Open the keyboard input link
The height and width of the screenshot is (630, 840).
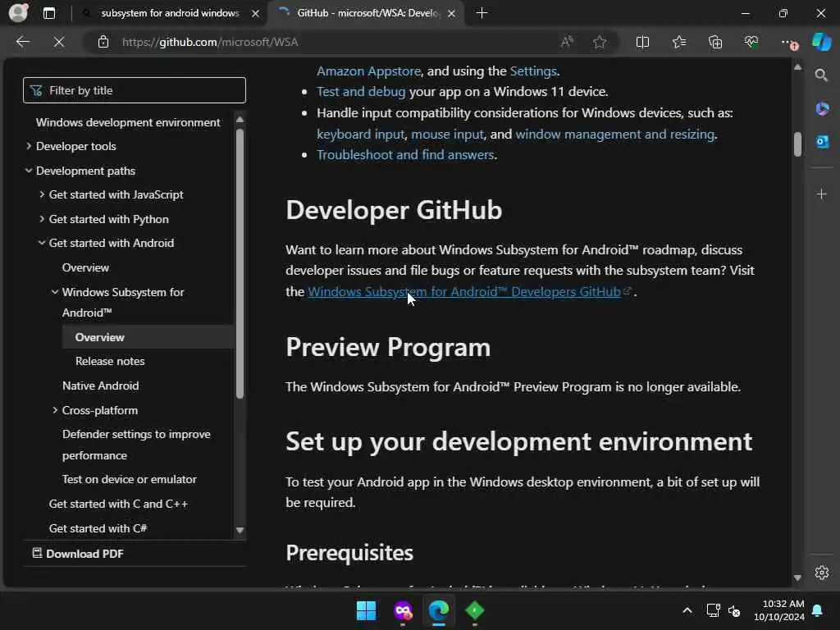(361, 134)
